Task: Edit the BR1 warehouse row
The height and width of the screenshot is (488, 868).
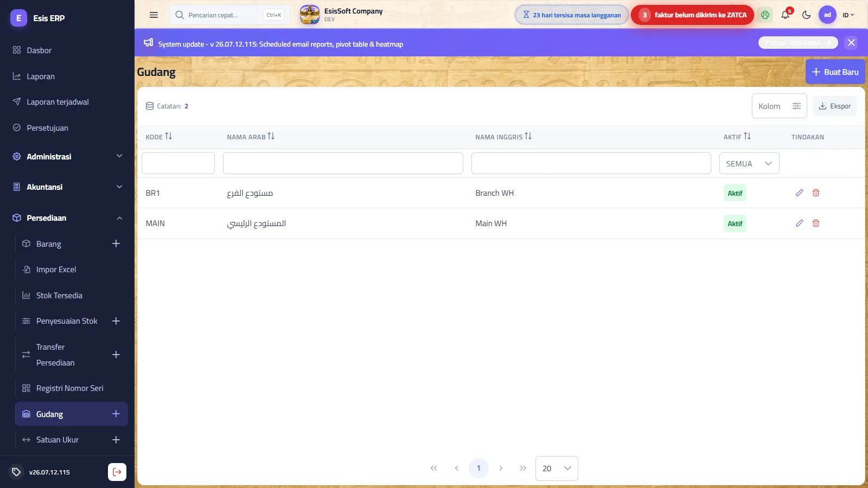Action: coord(799,193)
